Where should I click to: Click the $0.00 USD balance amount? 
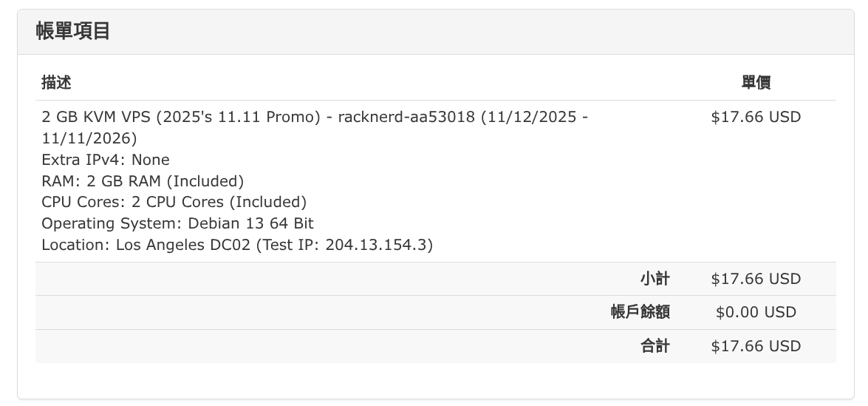coord(756,312)
